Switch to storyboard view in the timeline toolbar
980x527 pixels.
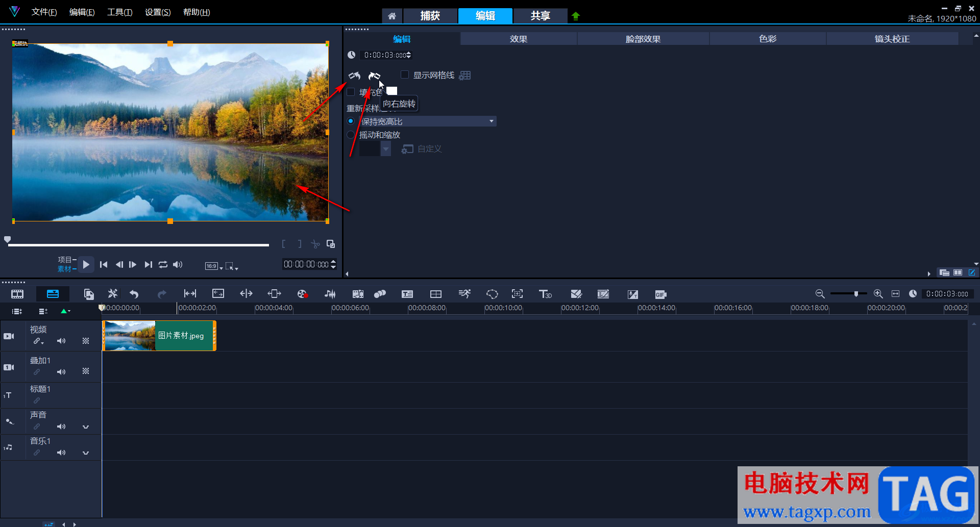17,294
